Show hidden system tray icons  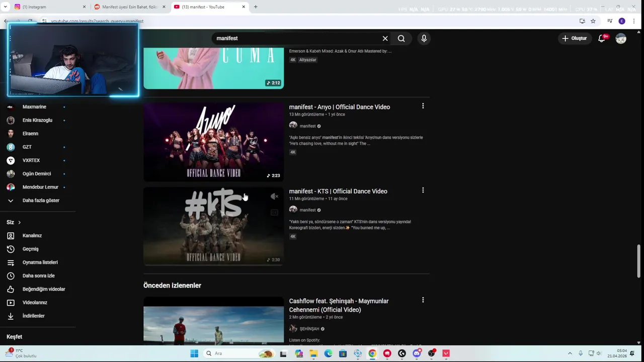pyautogui.click(x=570, y=353)
